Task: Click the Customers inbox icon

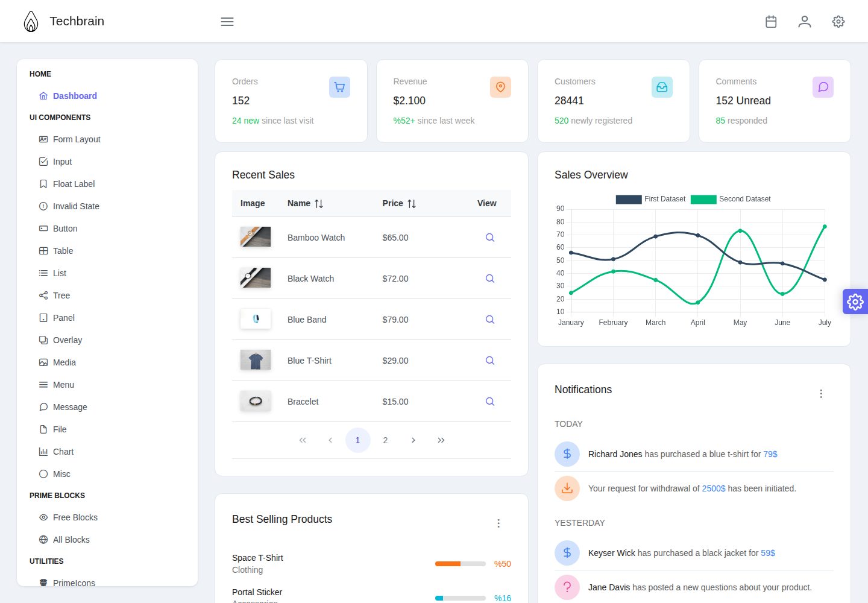Action: coord(662,87)
